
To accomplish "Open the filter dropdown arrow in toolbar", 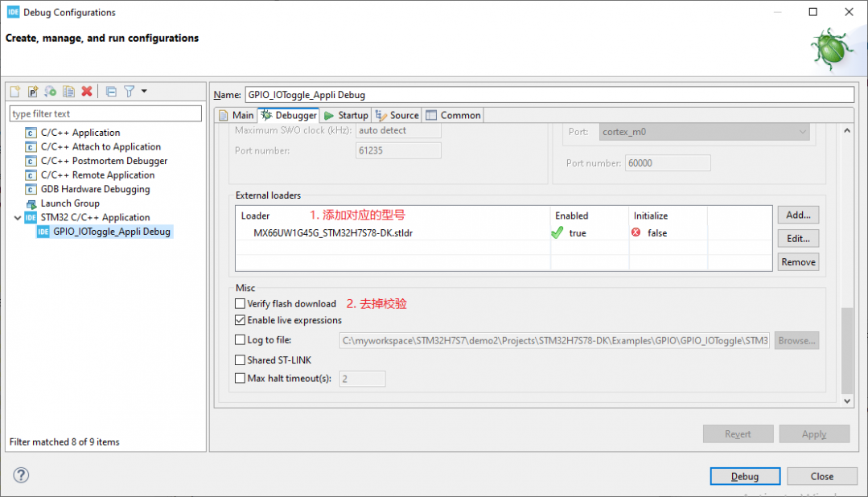I will [144, 92].
